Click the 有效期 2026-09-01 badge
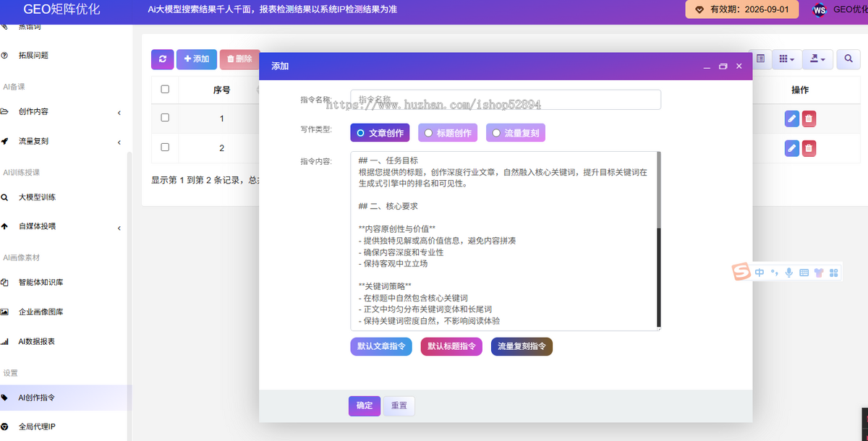This screenshot has height=441, width=868. tap(742, 9)
